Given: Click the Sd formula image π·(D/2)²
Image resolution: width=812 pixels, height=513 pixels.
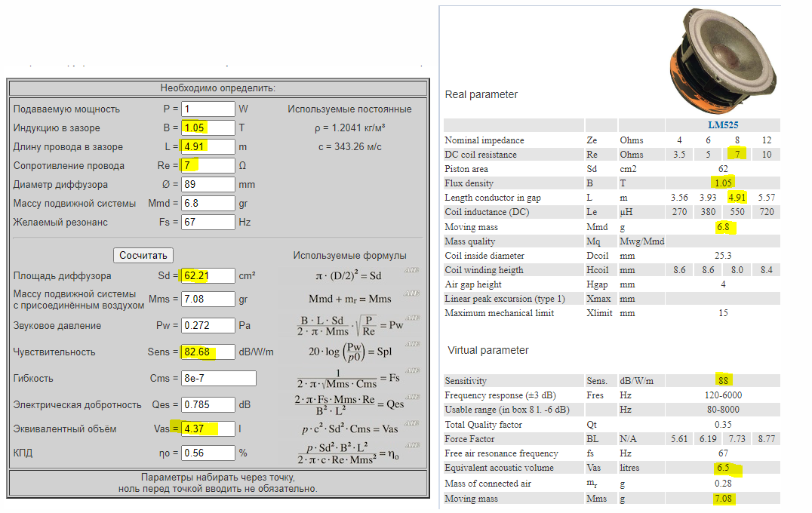Looking at the screenshot, I should click(349, 275).
